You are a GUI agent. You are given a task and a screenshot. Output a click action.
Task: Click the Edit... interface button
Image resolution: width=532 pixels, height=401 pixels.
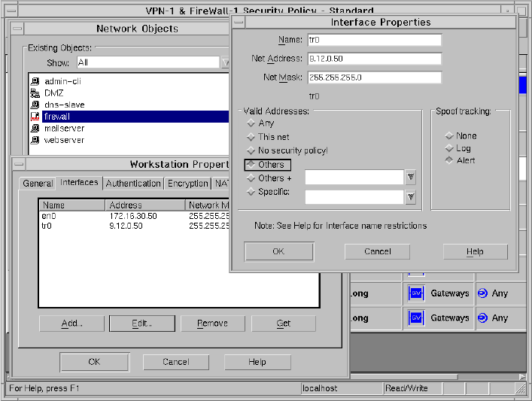[142, 324]
